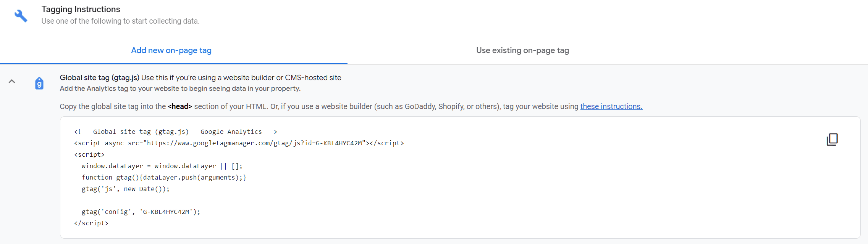Open the 'these instructions' link
The width and height of the screenshot is (868, 244).
[611, 106]
